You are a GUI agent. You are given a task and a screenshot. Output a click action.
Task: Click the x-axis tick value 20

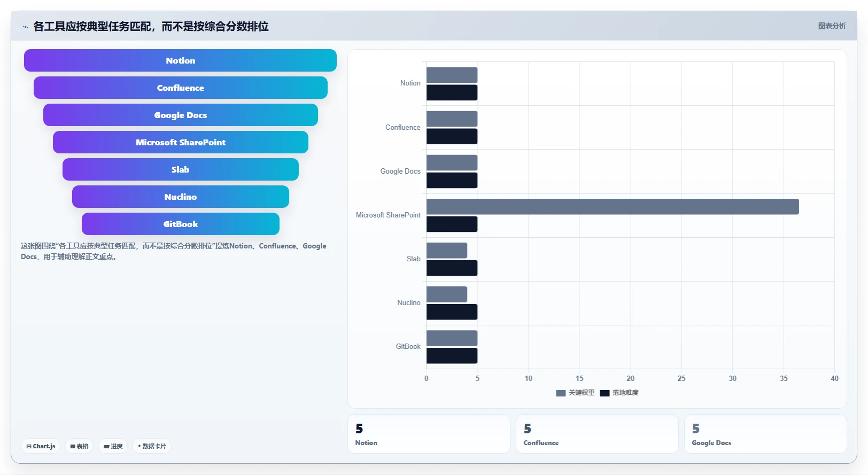(x=631, y=378)
